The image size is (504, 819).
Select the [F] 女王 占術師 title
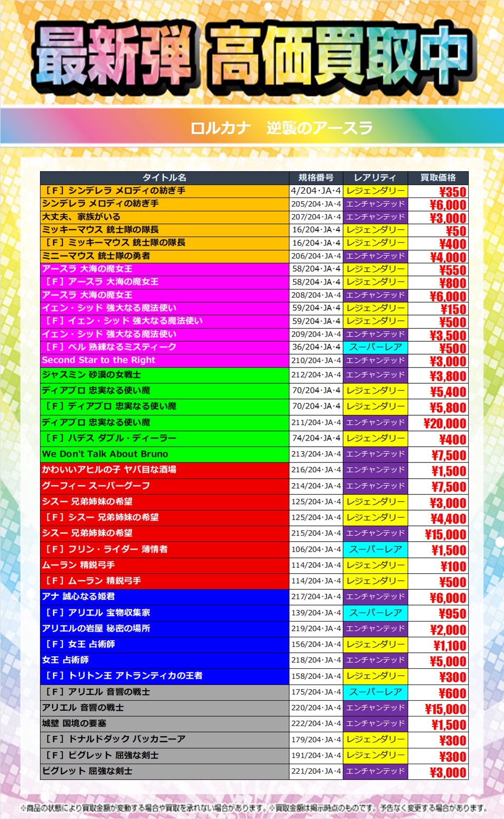coord(80,644)
